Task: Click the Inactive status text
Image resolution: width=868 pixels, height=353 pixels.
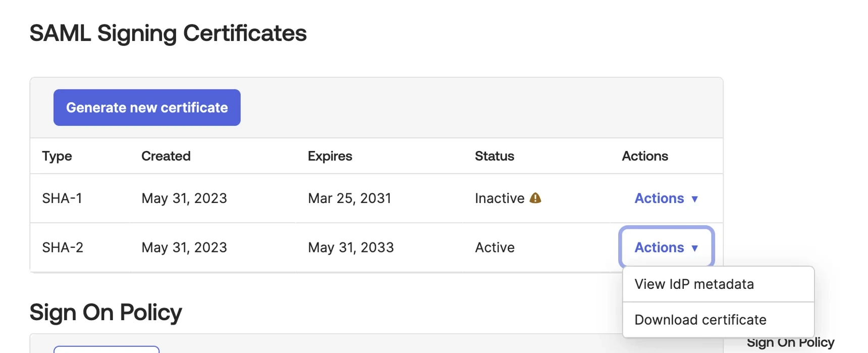Action: tap(499, 198)
